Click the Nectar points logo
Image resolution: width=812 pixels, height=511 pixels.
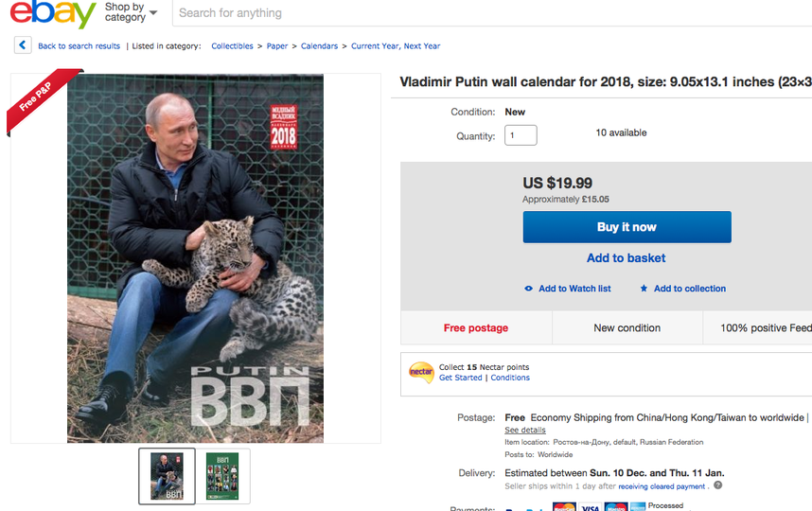pos(421,372)
